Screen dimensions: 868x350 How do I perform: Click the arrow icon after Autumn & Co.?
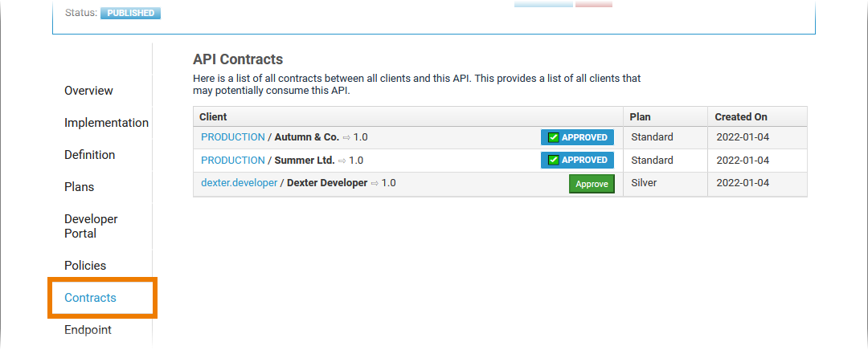[346, 137]
